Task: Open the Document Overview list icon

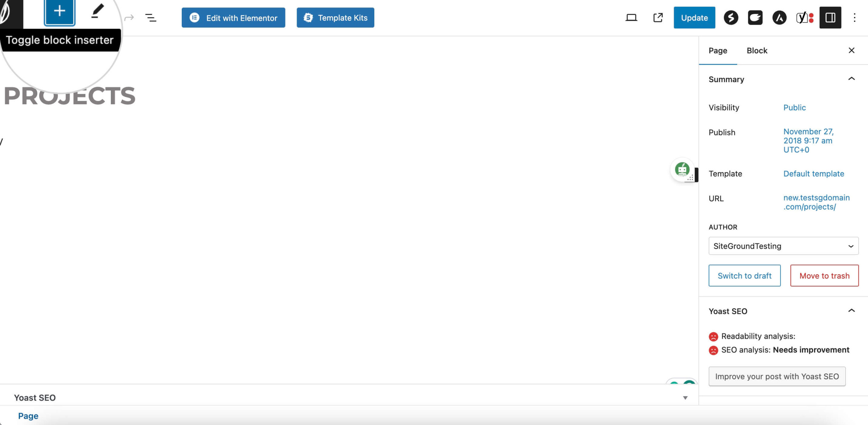Action: click(x=151, y=18)
